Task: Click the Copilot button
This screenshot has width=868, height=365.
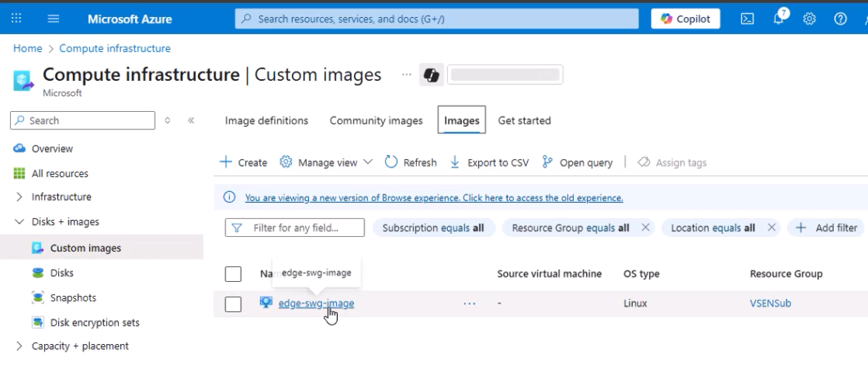Action: pyautogui.click(x=686, y=19)
